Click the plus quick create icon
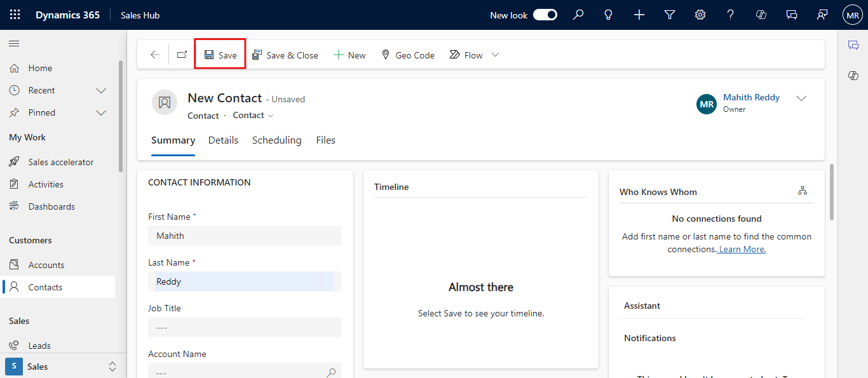This screenshot has height=378, width=868. tap(639, 15)
